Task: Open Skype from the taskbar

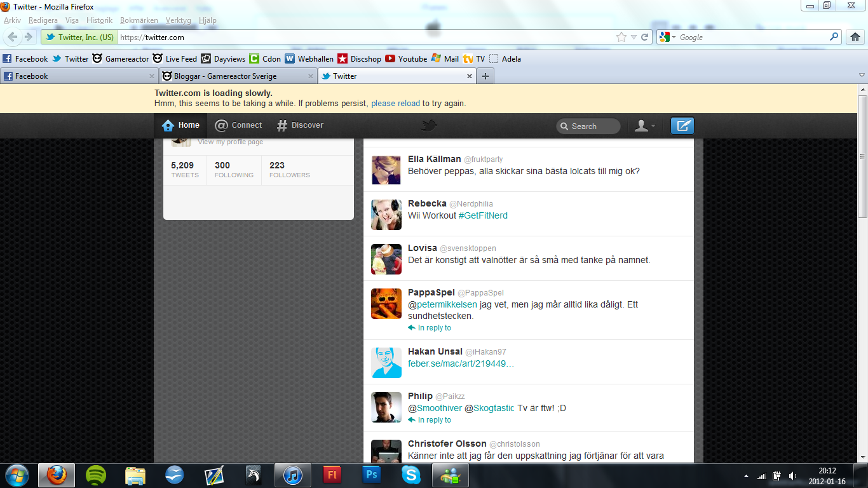Action: coord(411,475)
